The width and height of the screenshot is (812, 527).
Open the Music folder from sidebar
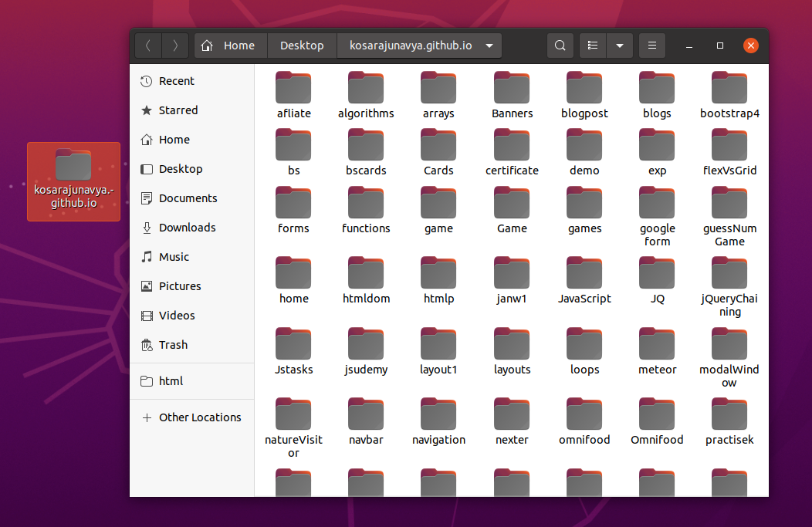click(x=174, y=257)
